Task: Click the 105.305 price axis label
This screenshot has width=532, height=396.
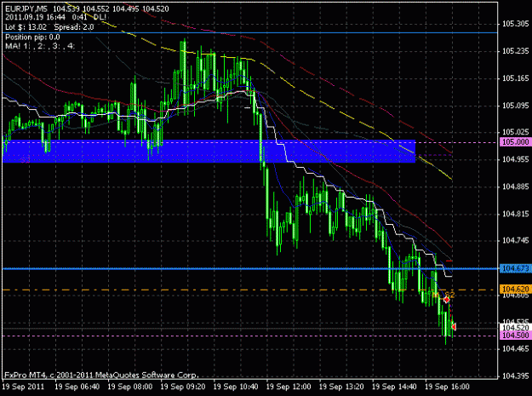Action: point(515,24)
